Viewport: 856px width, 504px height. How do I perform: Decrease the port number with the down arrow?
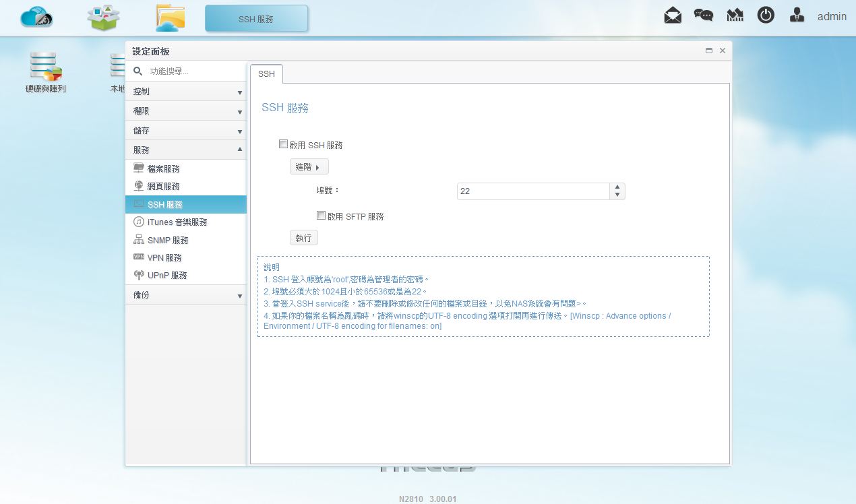(x=617, y=195)
